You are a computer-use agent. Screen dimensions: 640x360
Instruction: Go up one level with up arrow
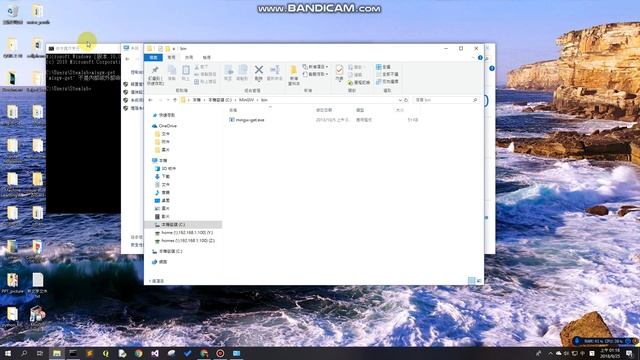pyautogui.click(x=175, y=100)
